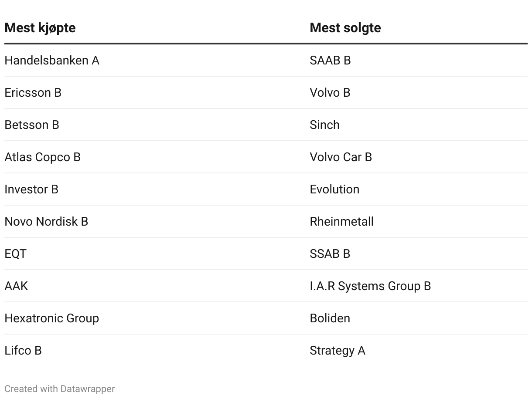Select Novo Nordisk B cell

(x=46, y=222)
